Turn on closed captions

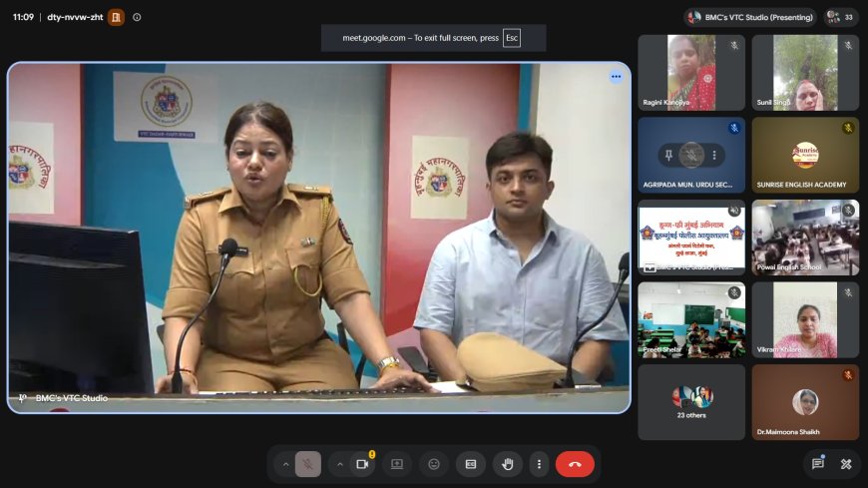point(471,464)
